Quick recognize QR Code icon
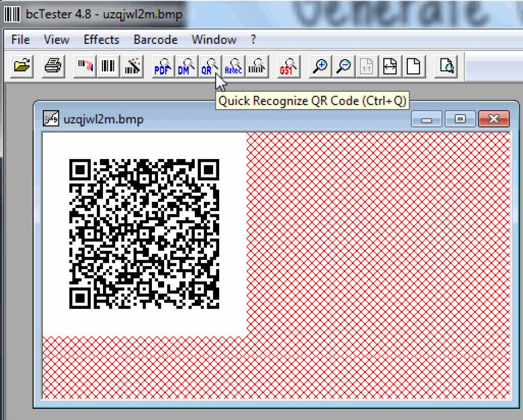 (x=210, y=66)
